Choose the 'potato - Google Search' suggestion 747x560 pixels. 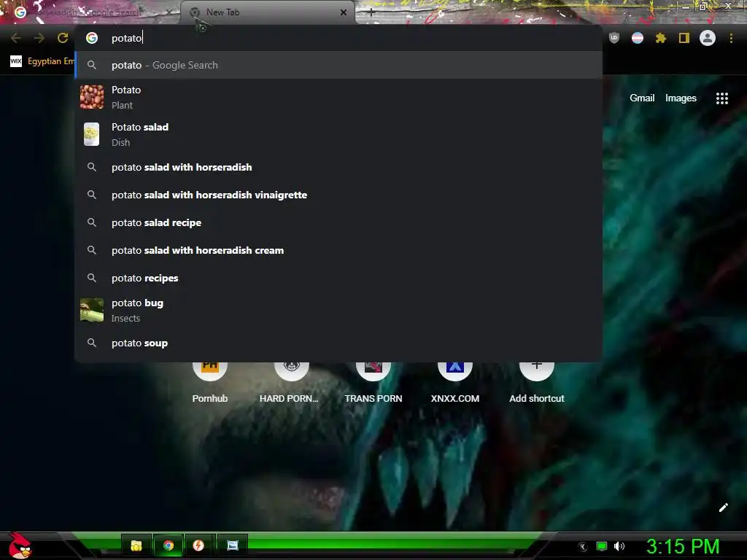pyautogui.click(x=338, y=65)
